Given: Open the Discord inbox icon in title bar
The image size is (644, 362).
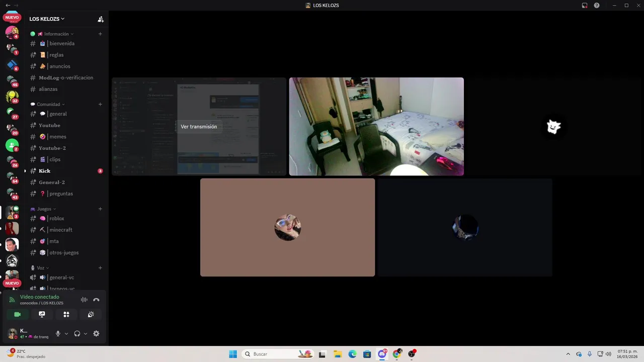Looking at the screenshot, I should point(585,6).
